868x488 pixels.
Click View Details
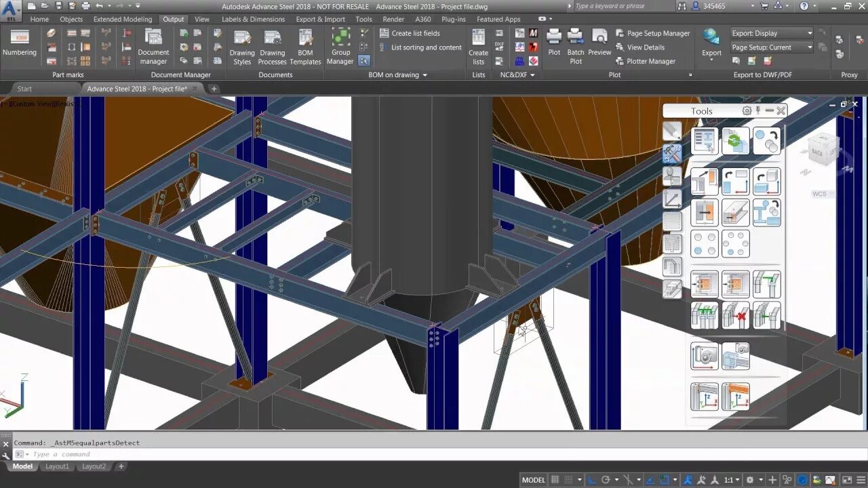[639, 47]
